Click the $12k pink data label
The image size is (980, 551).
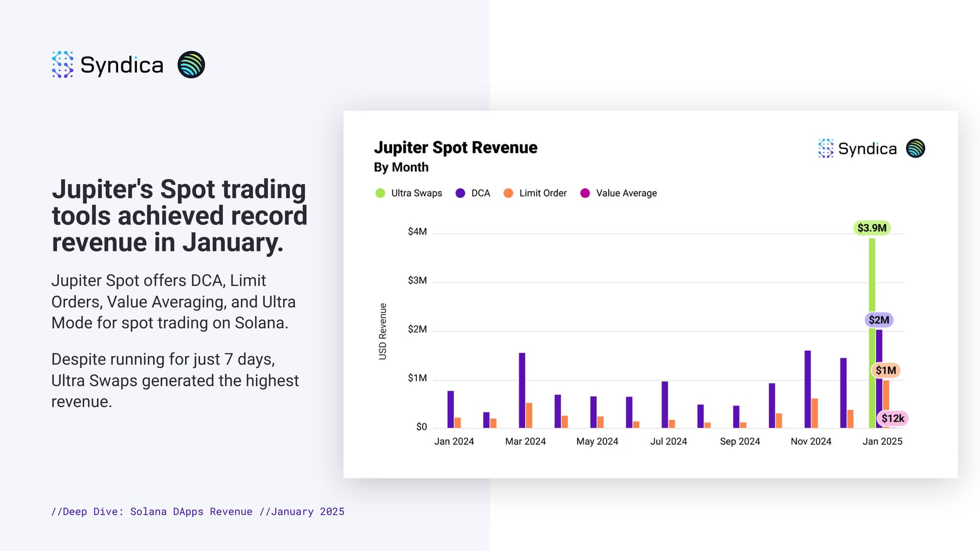(x=892, y=418)
